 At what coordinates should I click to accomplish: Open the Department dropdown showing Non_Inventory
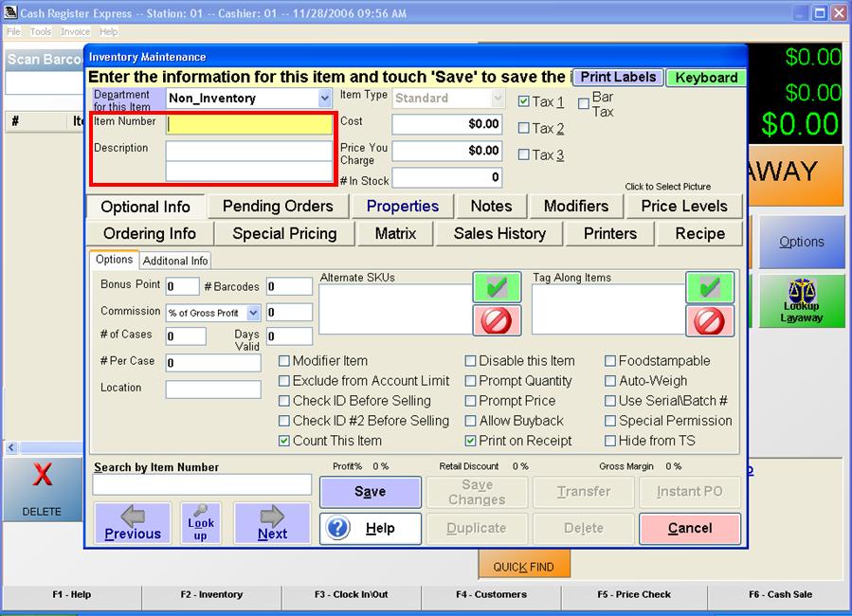pos(324,99)
